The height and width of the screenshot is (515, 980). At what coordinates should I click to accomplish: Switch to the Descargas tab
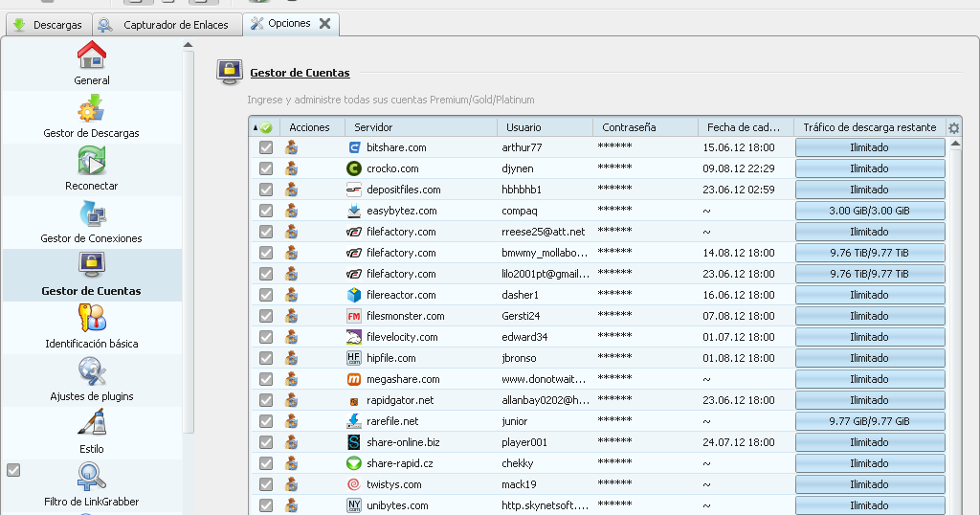point(49,25)
